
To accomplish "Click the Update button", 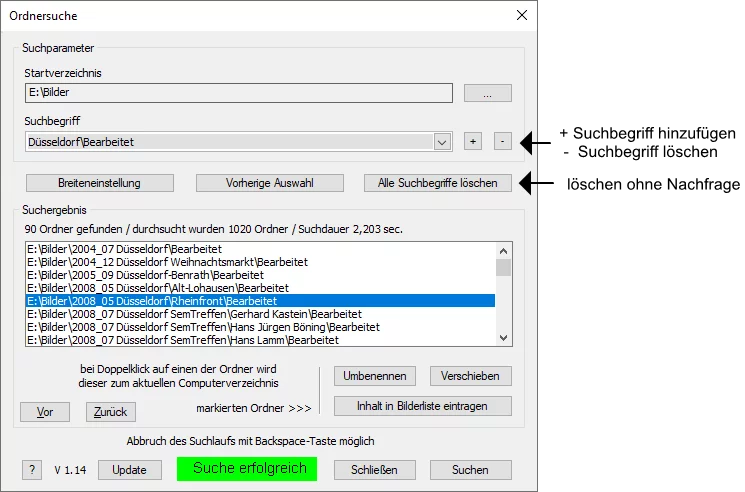I will coord(129,470).
